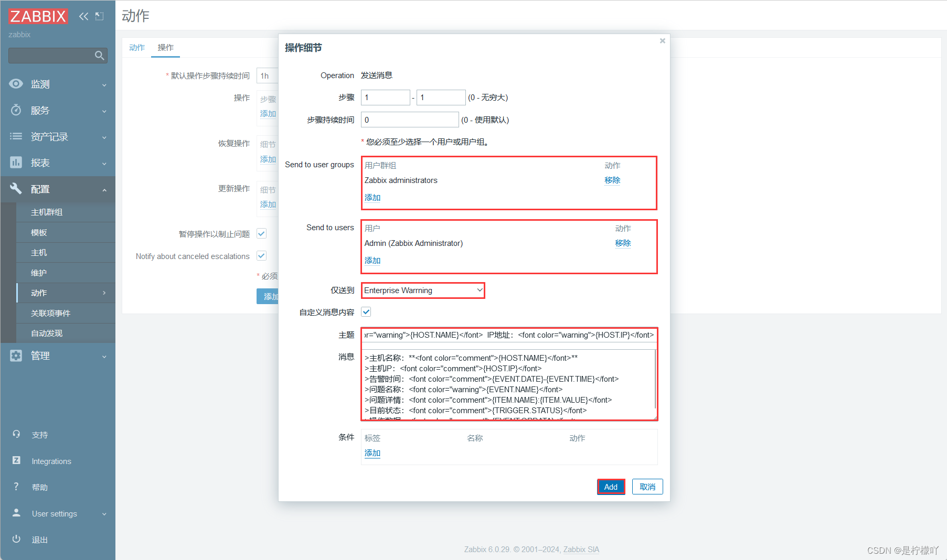Screen dimensions: 947x560
Task: Click inside the 消息 message textarea
Action: point(508,384)
